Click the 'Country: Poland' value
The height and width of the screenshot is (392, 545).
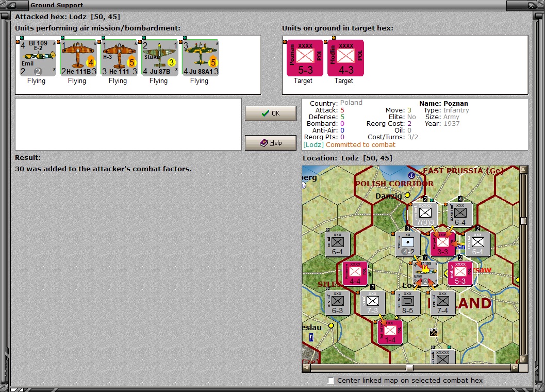pyautogui.click(x=351, y=103)
